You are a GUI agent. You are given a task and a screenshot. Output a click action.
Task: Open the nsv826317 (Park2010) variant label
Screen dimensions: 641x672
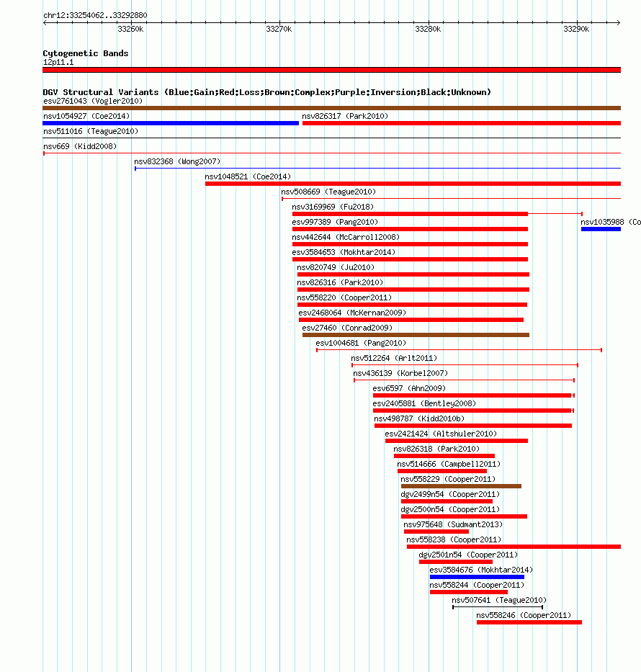click(x=345, y=116)
